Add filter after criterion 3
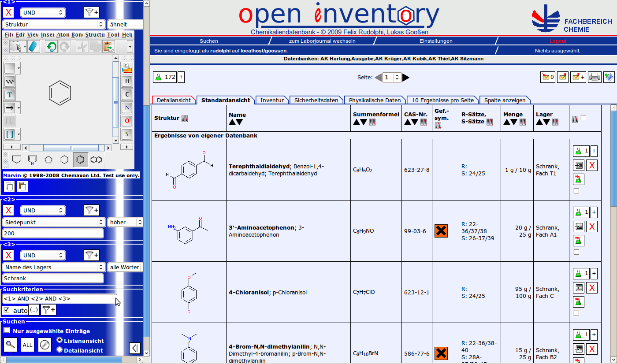617x364 pixels. point(92,255)
